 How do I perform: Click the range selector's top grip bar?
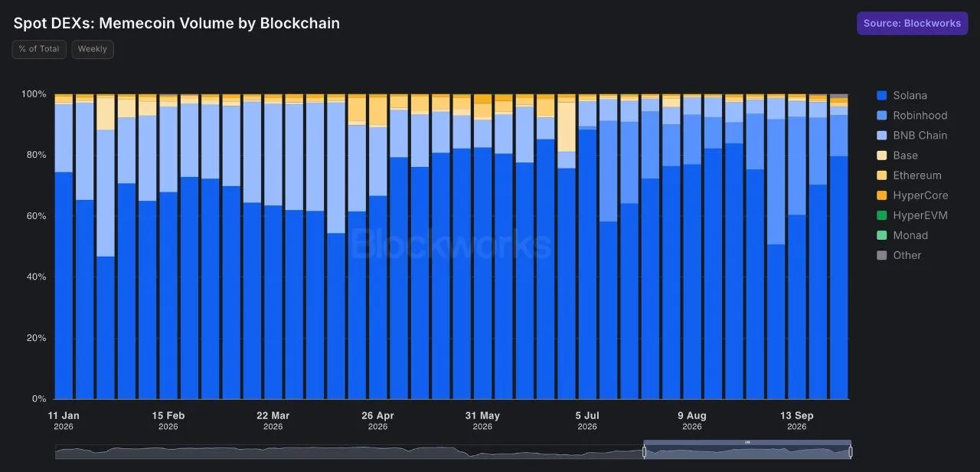tap(747, 442)
